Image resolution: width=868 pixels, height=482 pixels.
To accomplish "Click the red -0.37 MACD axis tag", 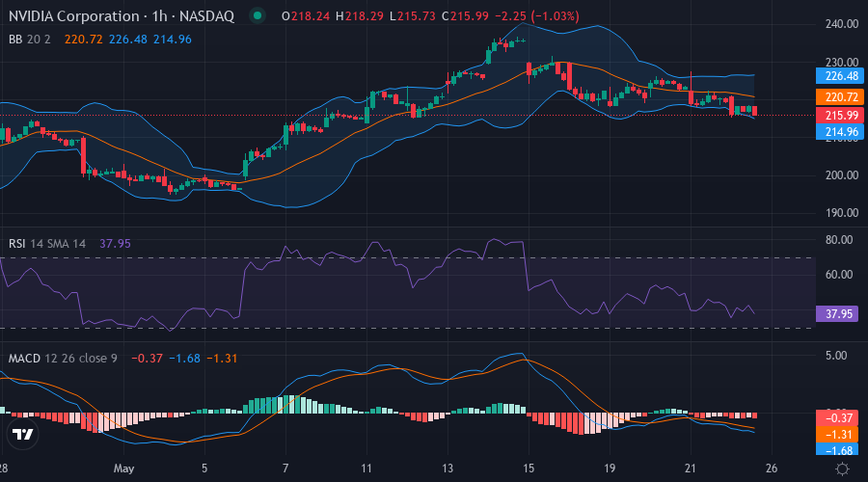I will point(837,417).
